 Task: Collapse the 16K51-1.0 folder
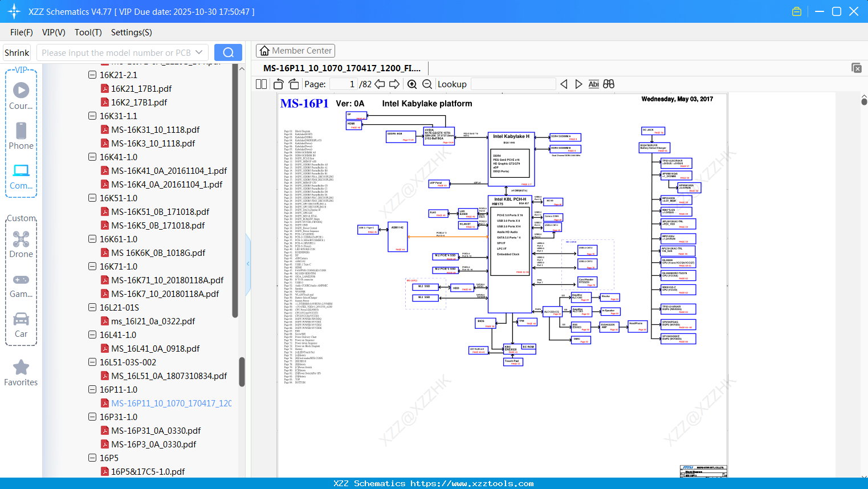[92, 198]
